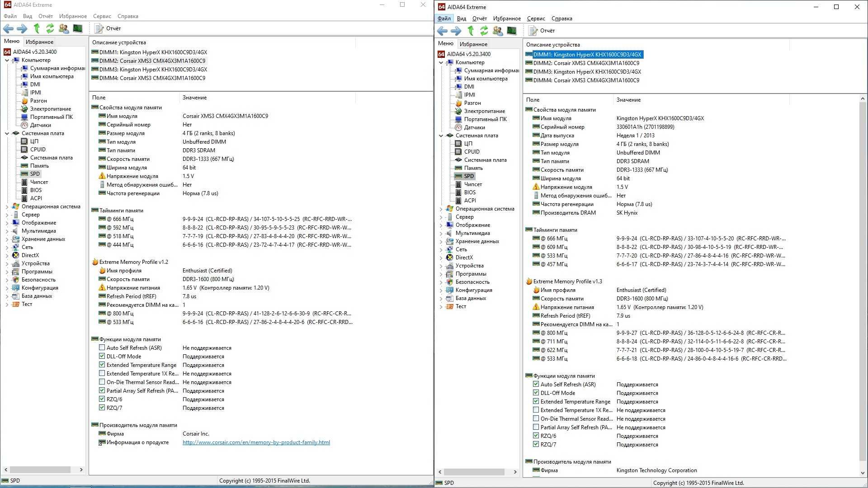Viewport: 868px width, 488px height.
Task: Click the green Up arrow in left window
Action: pos(37,28)
